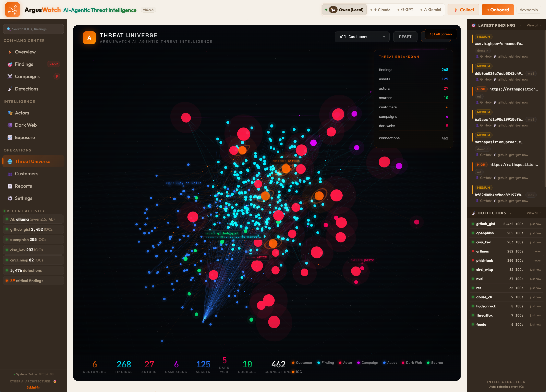Expand the Latest Findings header arrow
This screenshot has height=392, width=546.
(520, 25)
